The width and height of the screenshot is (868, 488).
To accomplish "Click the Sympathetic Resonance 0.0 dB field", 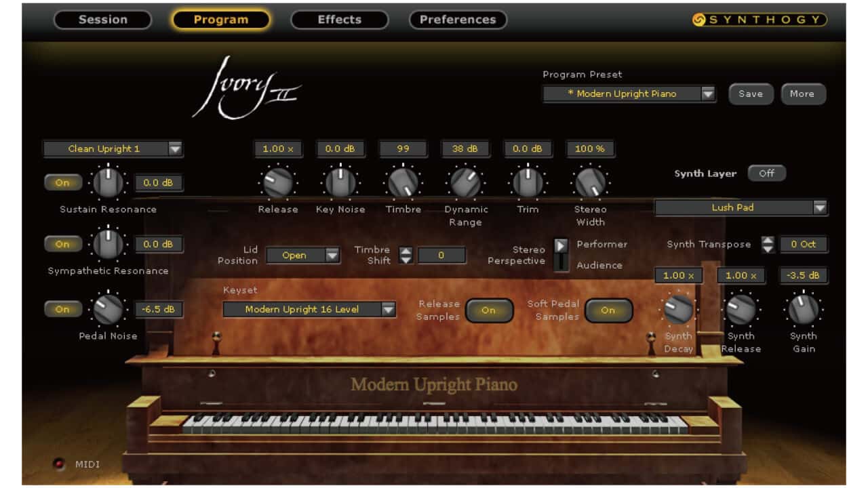I will click(x=159, y=244).
